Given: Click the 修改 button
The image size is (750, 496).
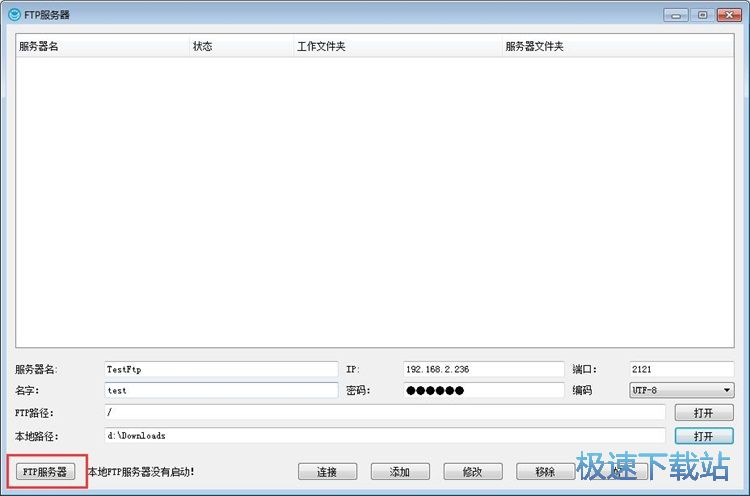Looking at the screenshot, I should 473,472.
